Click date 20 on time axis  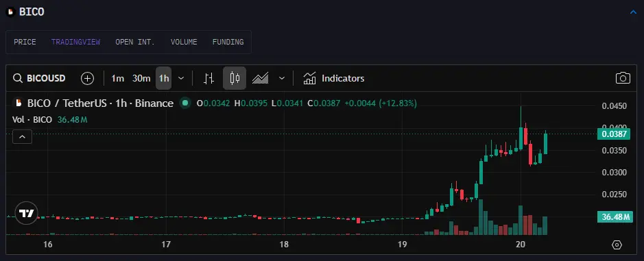pyautogui.click(x=521, y=245)
